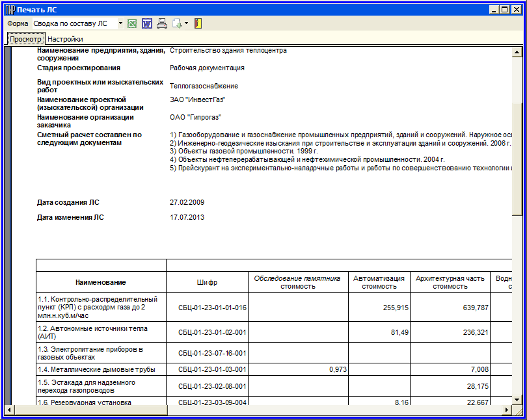
Task: Click the vertical scrollbar up arrow
Action: pos(517,52)
